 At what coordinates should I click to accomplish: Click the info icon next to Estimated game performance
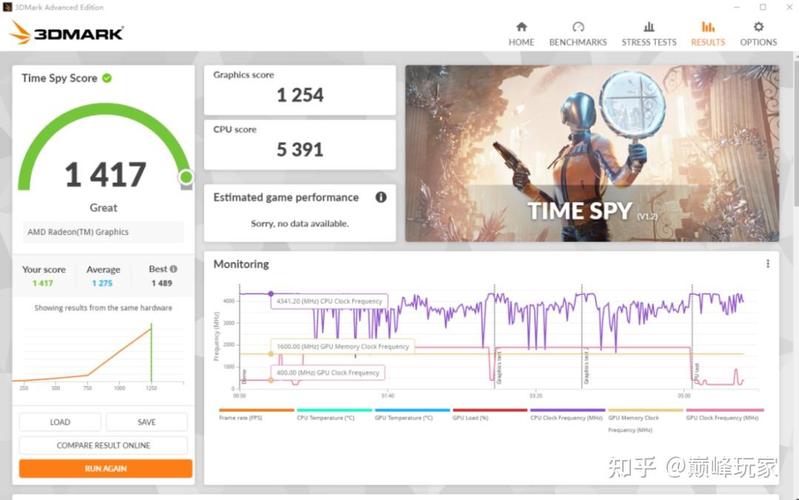pyautogui.click(x=381, y=197)
